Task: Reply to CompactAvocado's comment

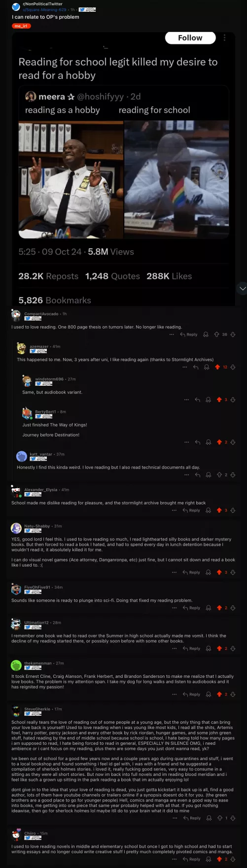Action: point(188,334)
